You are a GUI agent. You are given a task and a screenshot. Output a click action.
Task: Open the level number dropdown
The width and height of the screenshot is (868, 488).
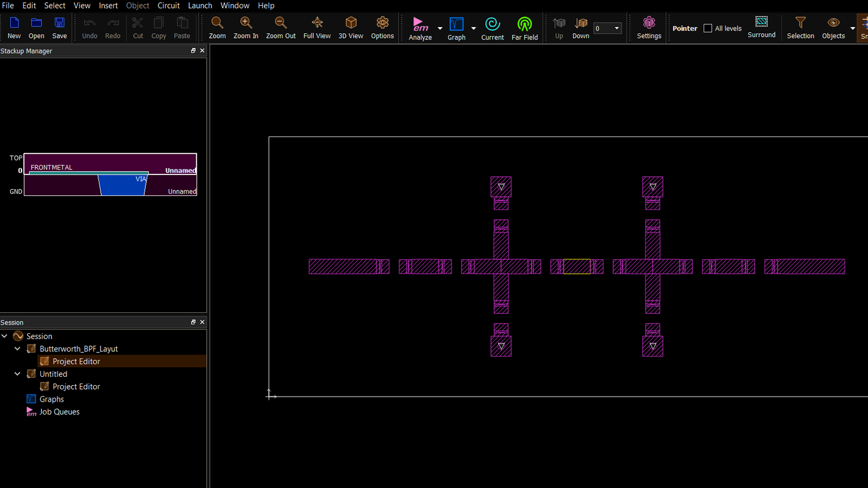617,28
